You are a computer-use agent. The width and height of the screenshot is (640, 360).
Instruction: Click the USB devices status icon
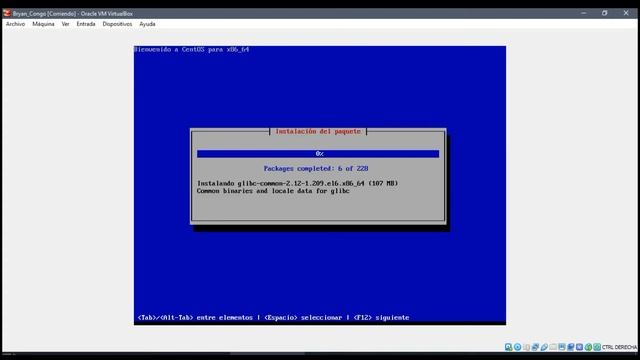tap(544, 347)
